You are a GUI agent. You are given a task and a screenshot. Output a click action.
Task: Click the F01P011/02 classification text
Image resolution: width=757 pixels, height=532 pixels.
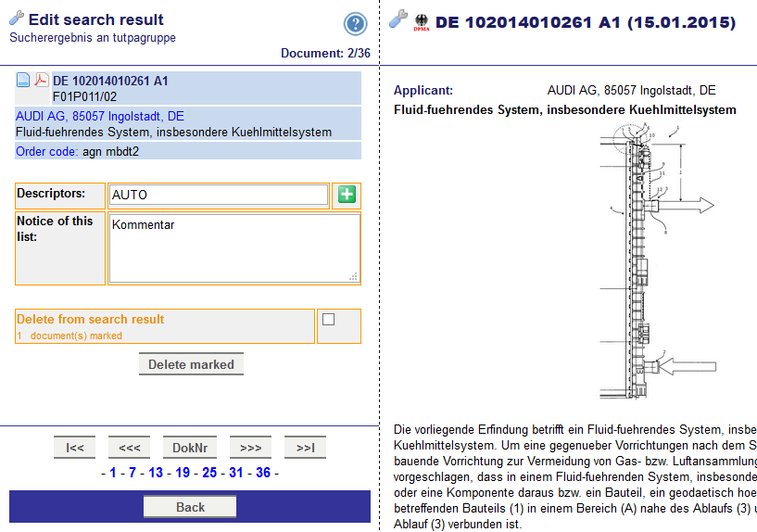pyautogui.click(x=84, y=96)
